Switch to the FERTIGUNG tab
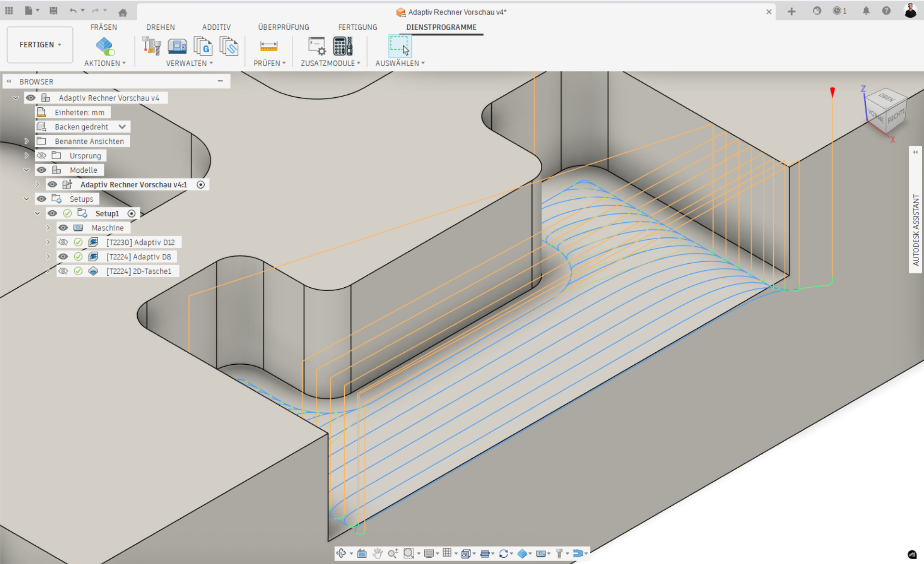The height and width of the screenshot is (564, 924). pos(357,27)
